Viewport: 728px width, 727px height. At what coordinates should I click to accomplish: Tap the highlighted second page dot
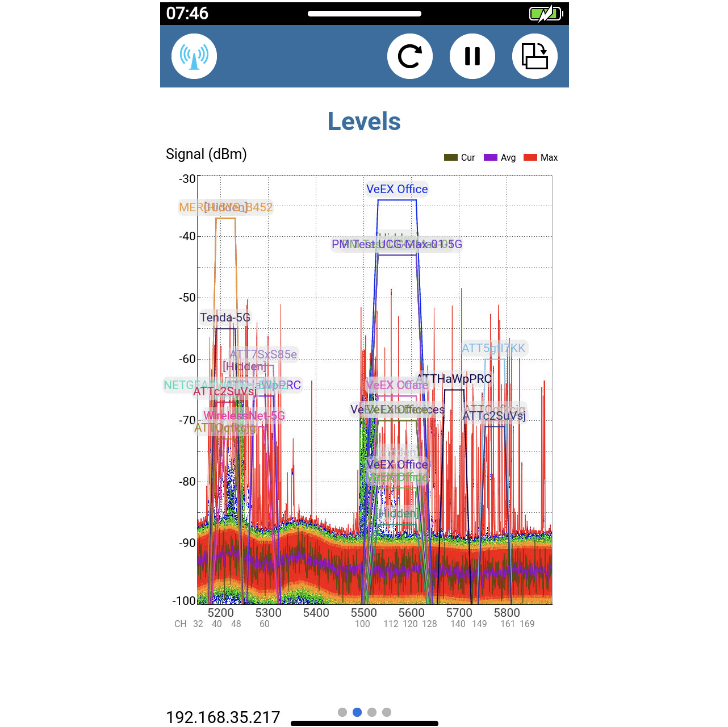click(x=357, y=712)
